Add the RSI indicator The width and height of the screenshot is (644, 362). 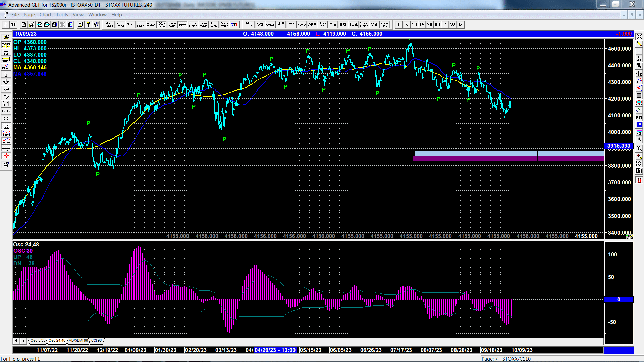(x=343, y=25)
